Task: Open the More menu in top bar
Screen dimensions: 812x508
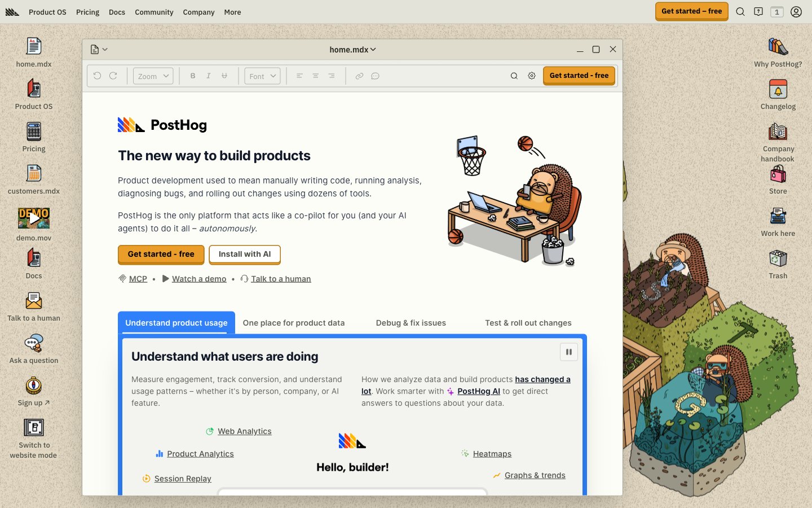Action: 232,12
